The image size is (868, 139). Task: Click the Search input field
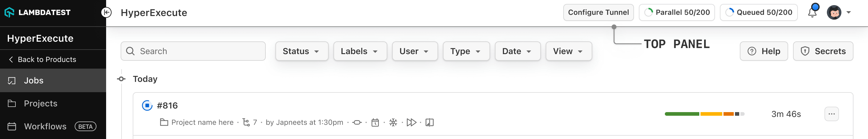point(199,51)
